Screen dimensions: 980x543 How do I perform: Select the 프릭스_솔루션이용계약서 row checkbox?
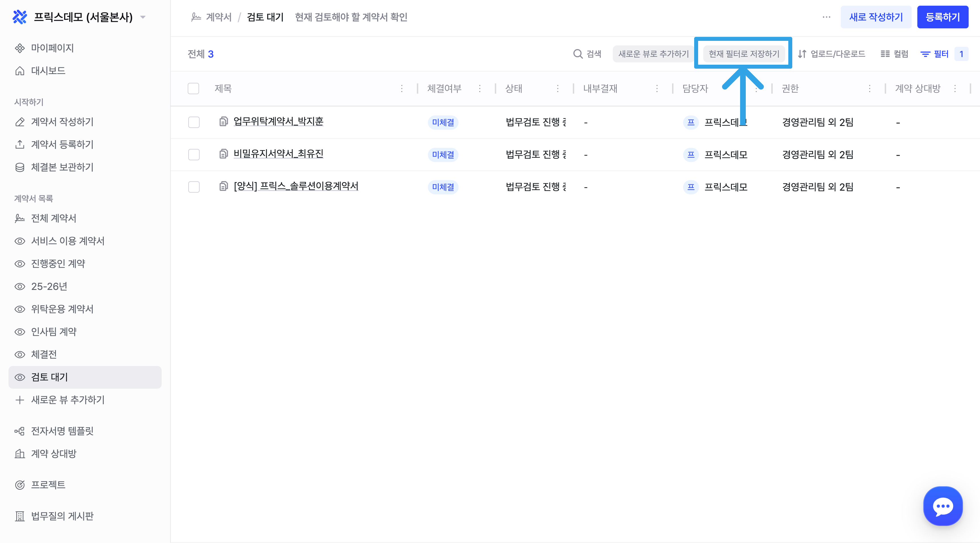tap(194, 187)
